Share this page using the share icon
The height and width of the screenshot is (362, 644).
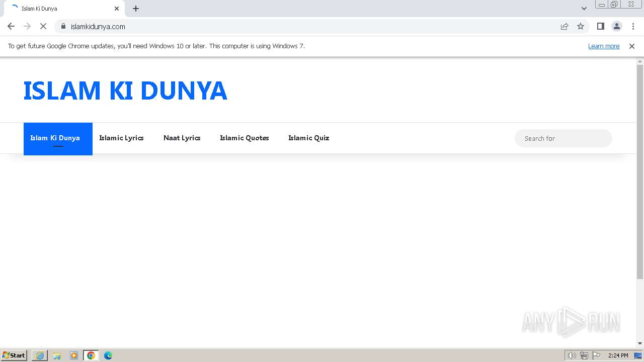coord(565,26)
